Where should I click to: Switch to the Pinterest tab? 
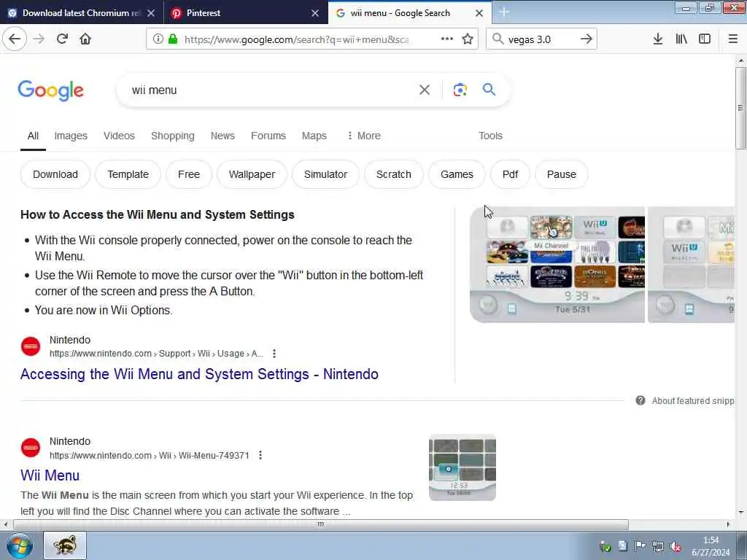point(246,13)
